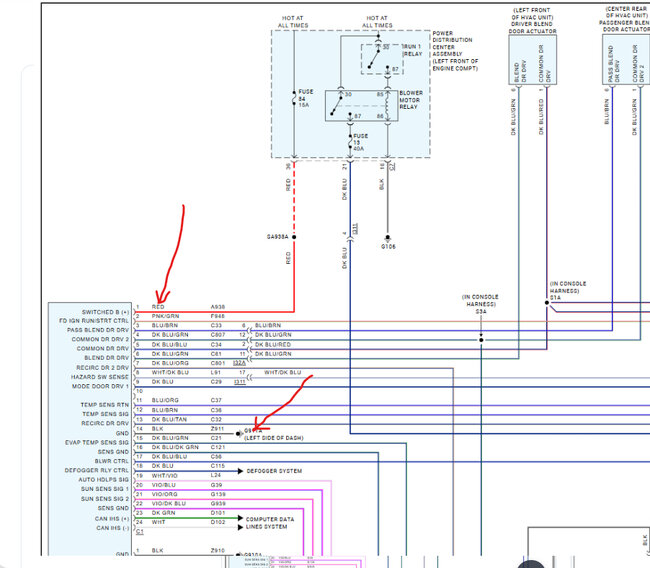Image resolution: width=650 pixels, height=568 pixels.
Task: Click the FUSE 13 40A label
Action: pos(360,142)
